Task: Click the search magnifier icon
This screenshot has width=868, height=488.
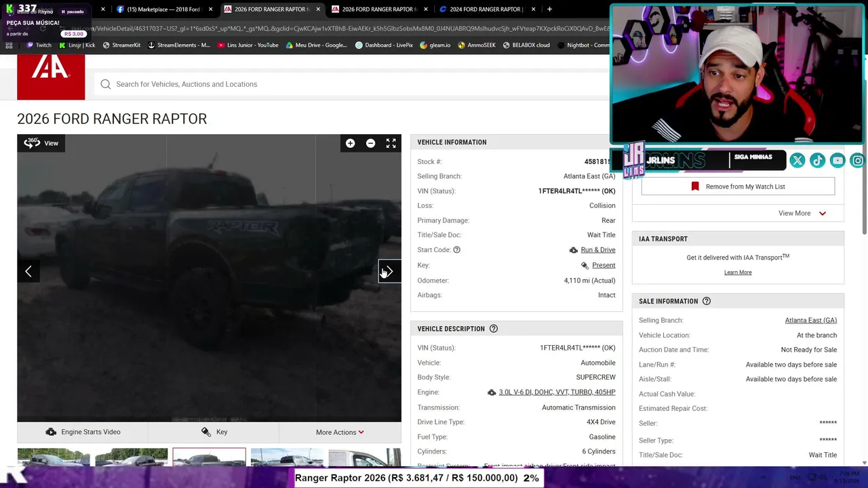Action: click(106, 84)
